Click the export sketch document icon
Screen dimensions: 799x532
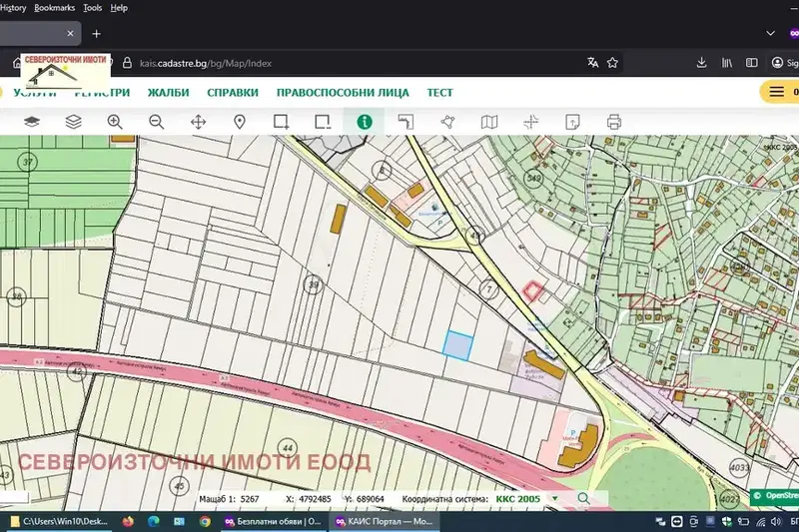[572, 122]
